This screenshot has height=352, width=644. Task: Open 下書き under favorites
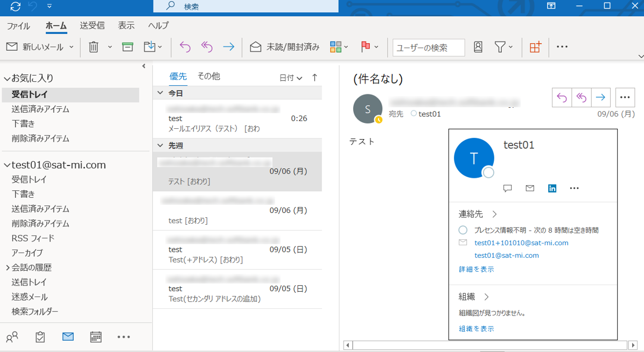point(23,124)
